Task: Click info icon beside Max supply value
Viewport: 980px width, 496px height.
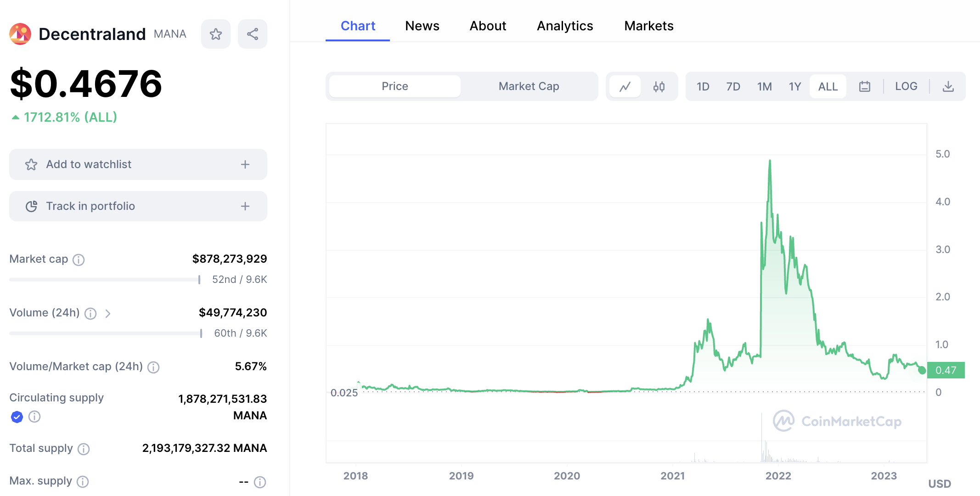Action: [x=260, y=482]
